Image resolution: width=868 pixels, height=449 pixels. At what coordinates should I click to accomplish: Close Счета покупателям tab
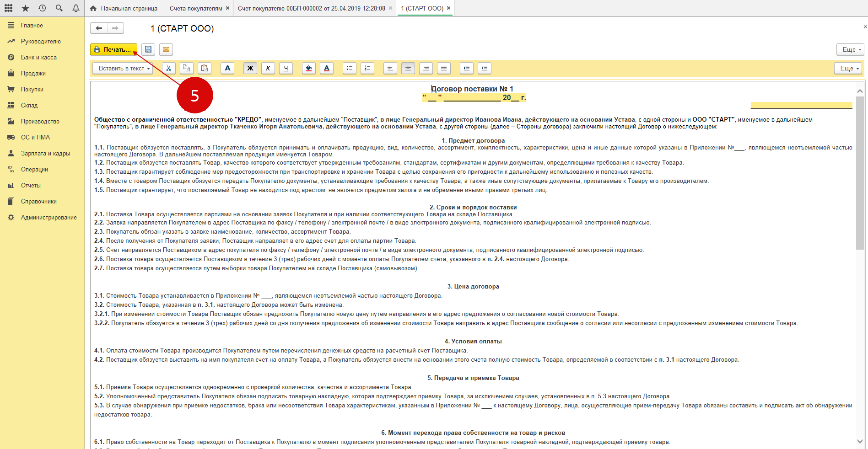pyautogui.click(x=227, y=8)
